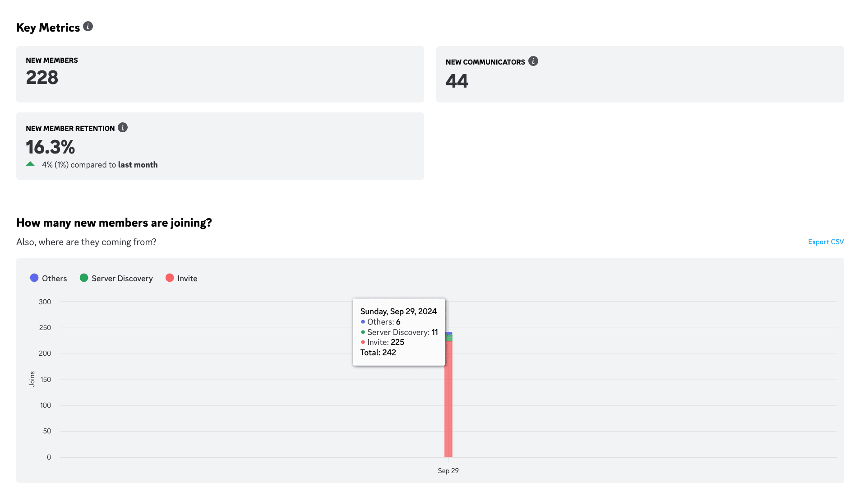Click Export CSV link
The height and width of the screenshot is (493, 868).
click(x=826, y=242)
